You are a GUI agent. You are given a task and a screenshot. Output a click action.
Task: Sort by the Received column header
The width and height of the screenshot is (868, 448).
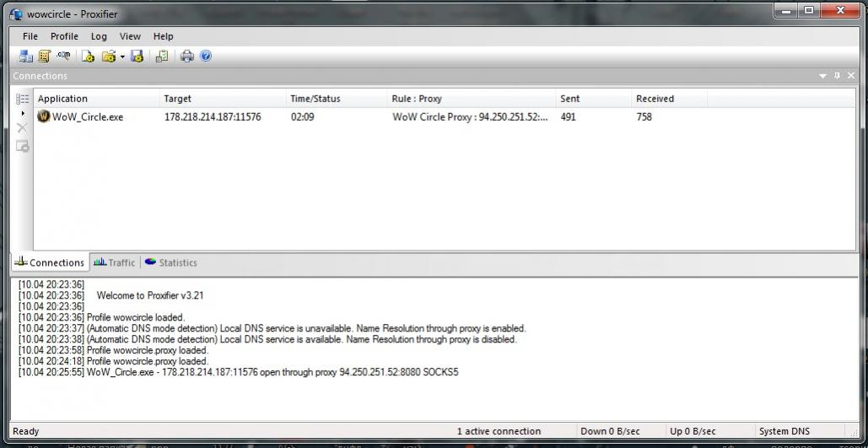click(655, 99)
